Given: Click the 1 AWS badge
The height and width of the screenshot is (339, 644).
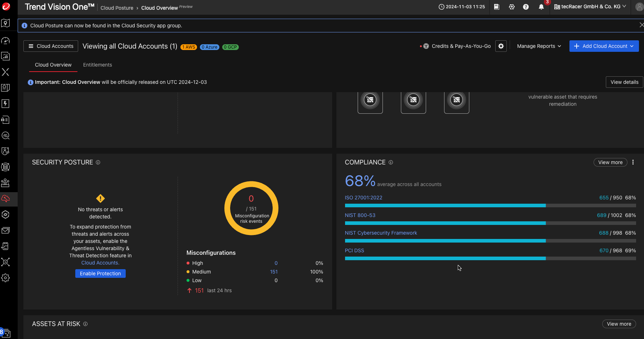Looking at the screenshot, I should tap(189, 47).
